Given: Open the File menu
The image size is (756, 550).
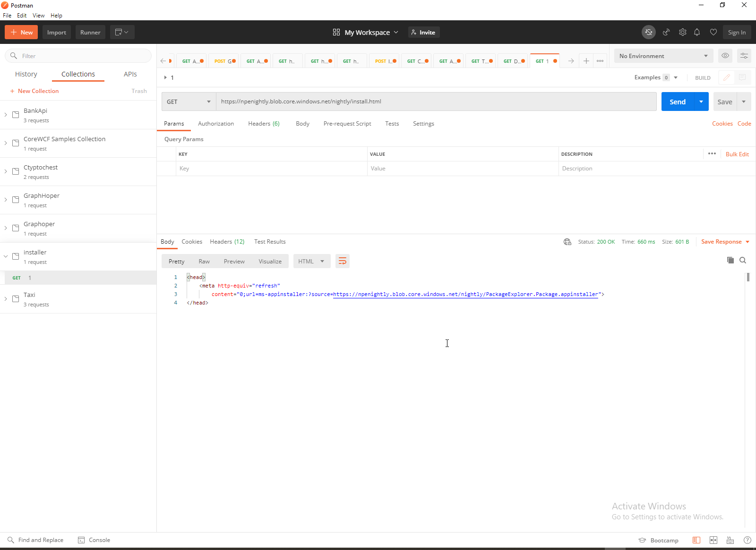Looking at the screenshot, I should point(7,16).
